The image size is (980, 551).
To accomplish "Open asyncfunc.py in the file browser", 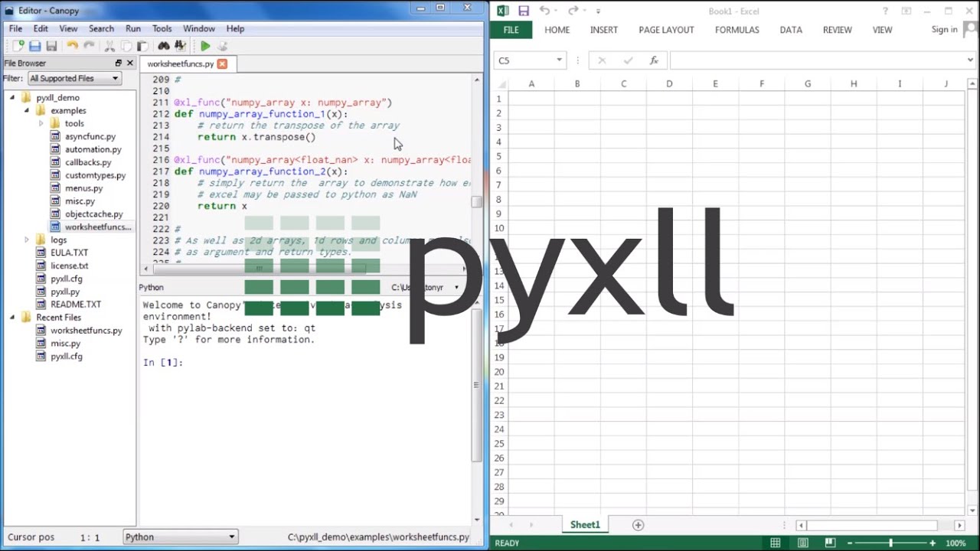I will pyautogui.click(x=90, y=136).
